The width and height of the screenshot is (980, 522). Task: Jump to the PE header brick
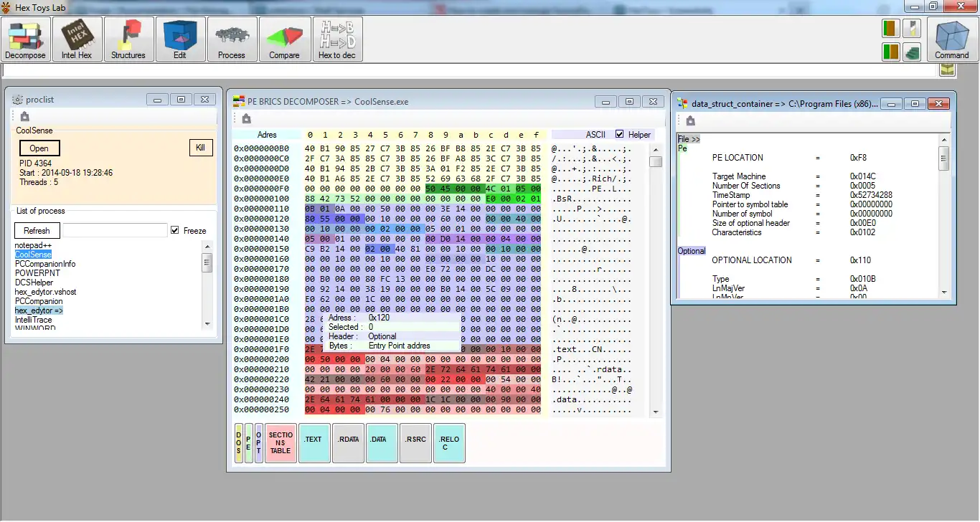249,442
